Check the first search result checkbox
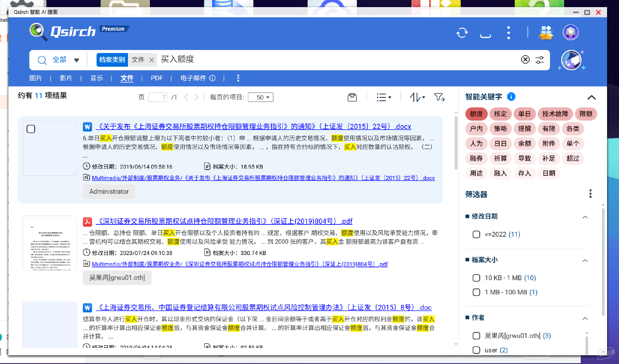619x364 pixels. (x=31, y=129)
